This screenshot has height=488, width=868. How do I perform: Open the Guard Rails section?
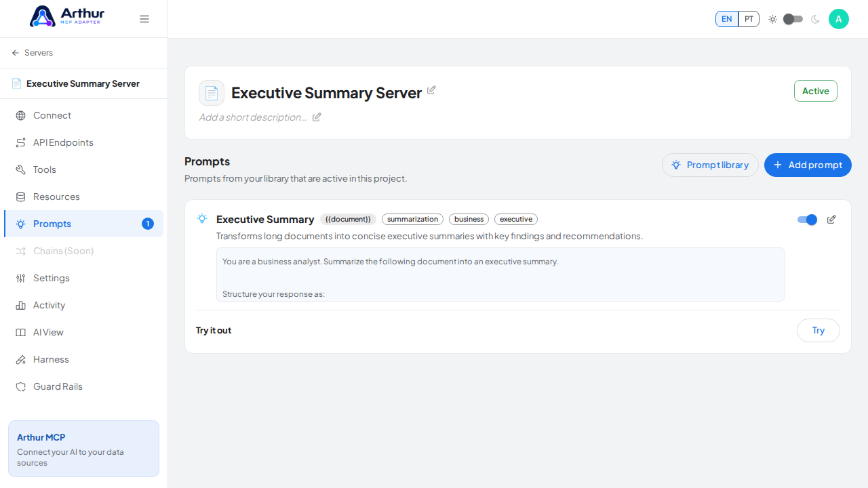tap(83, 386)
